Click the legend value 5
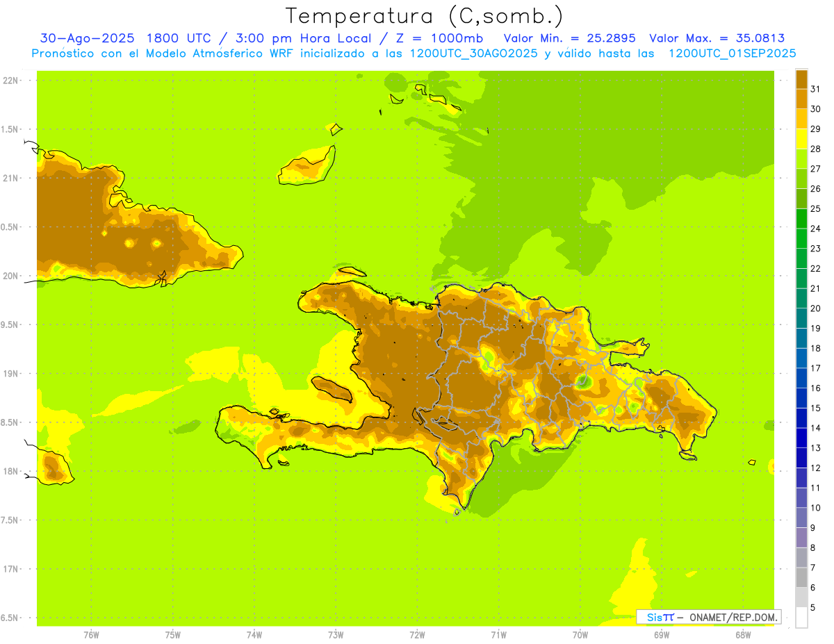This screenshot has height=644, width=834. click(812, 607)
